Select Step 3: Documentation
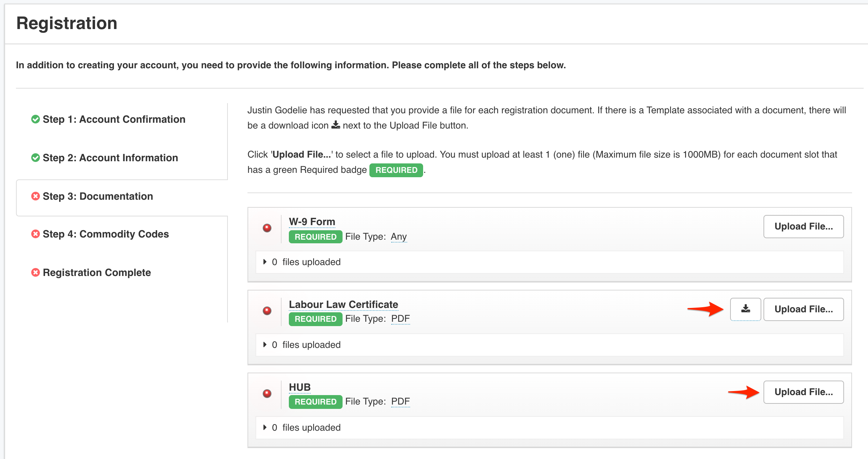Screen dimensions: 868x459 point(98,196)
